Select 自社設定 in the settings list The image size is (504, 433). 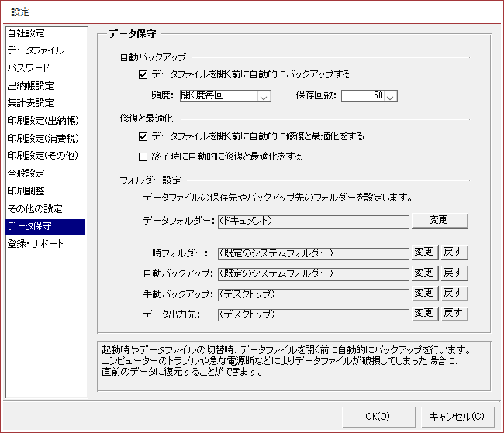click(26, 33)
